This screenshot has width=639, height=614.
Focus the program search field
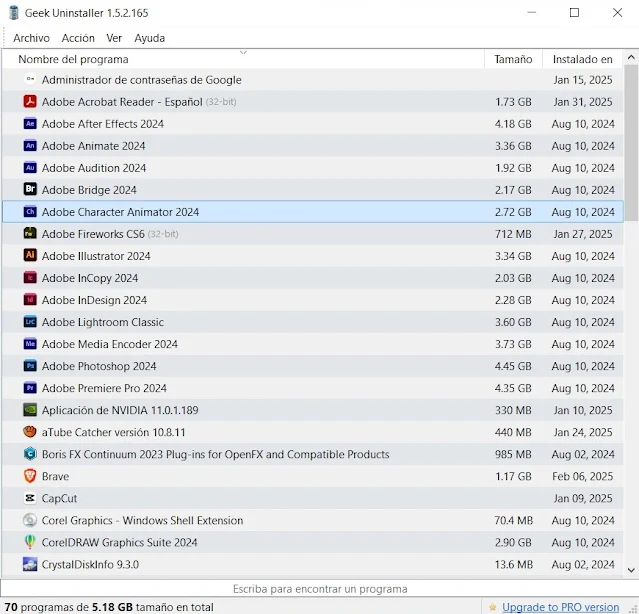[320, 588]
